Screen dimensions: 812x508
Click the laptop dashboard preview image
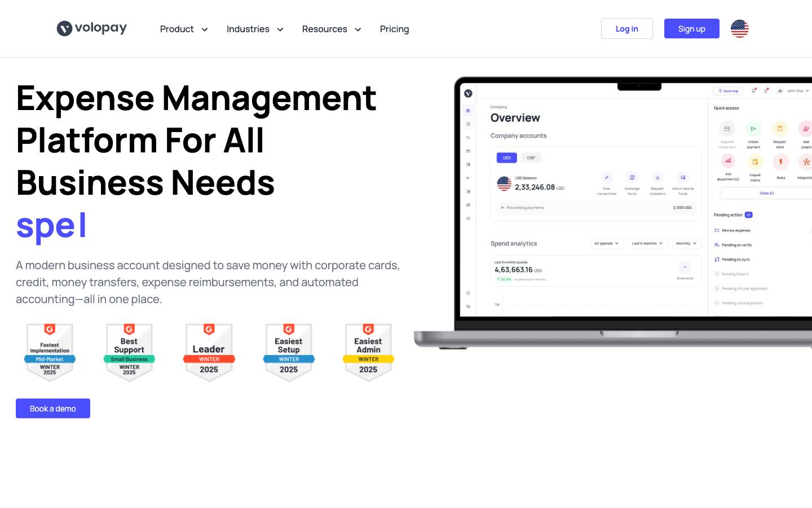[613, 213]
